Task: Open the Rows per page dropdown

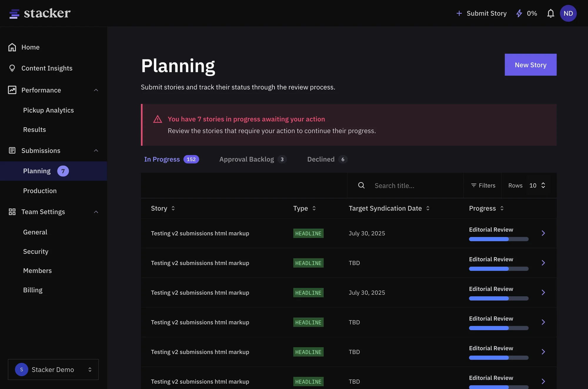Action: click(x=537, y=185)
